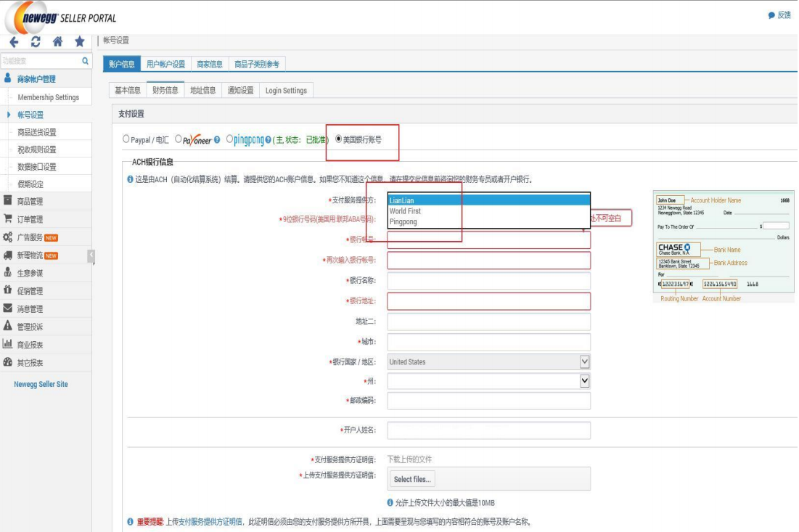Click the info icon beside ACH description

point(130,179)
